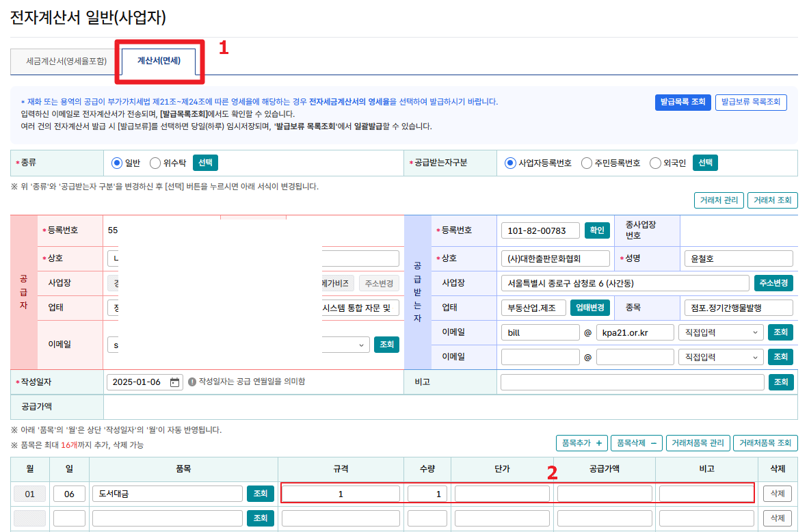This screenshot has height=532, width=809.
Task: Click 확인 to verify registration number 101-82-00783
Action: coord(594,230)
